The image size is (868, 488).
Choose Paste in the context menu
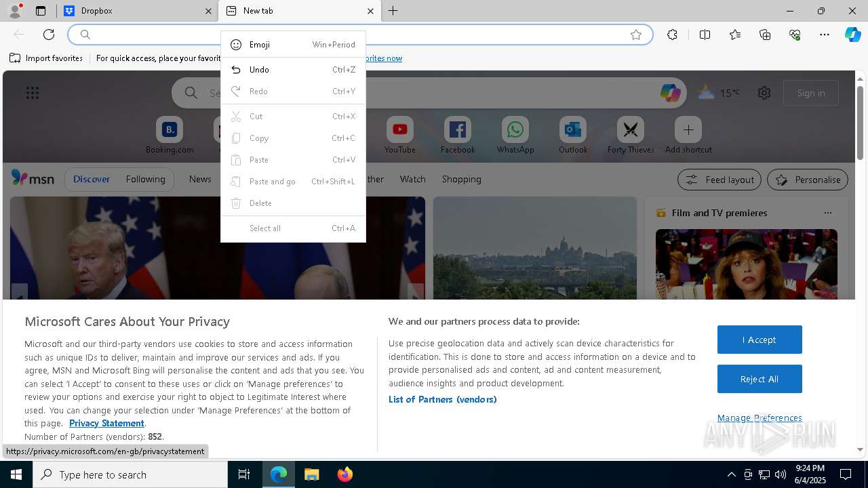click(293, 160)
